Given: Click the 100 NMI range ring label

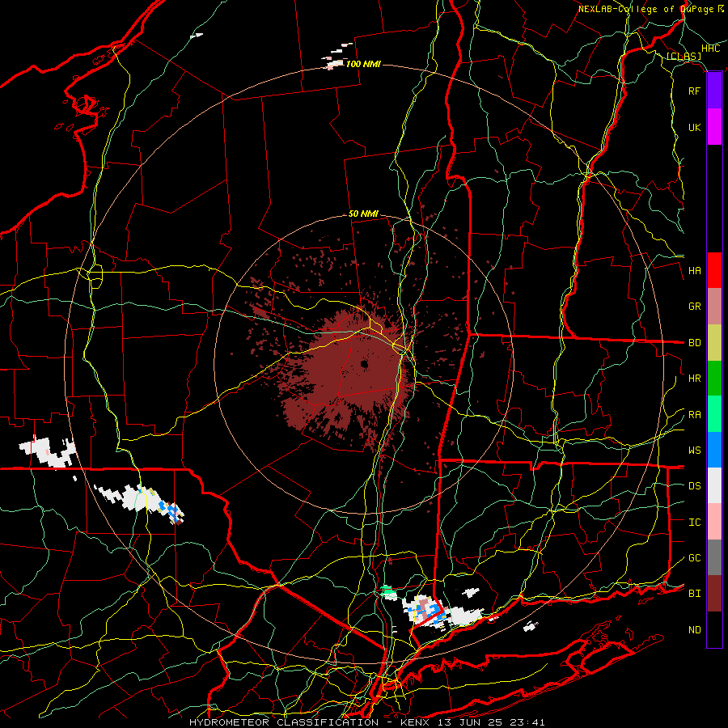Looking at the screenshot, I should click(363, 64).
